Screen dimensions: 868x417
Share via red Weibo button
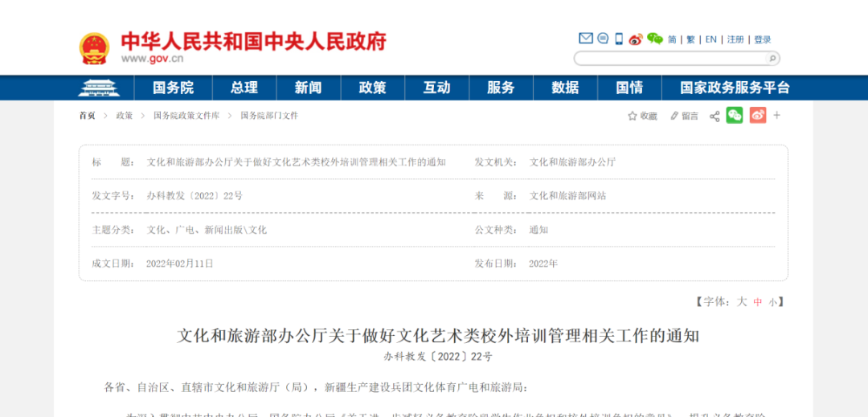click(x=758, y=115)
